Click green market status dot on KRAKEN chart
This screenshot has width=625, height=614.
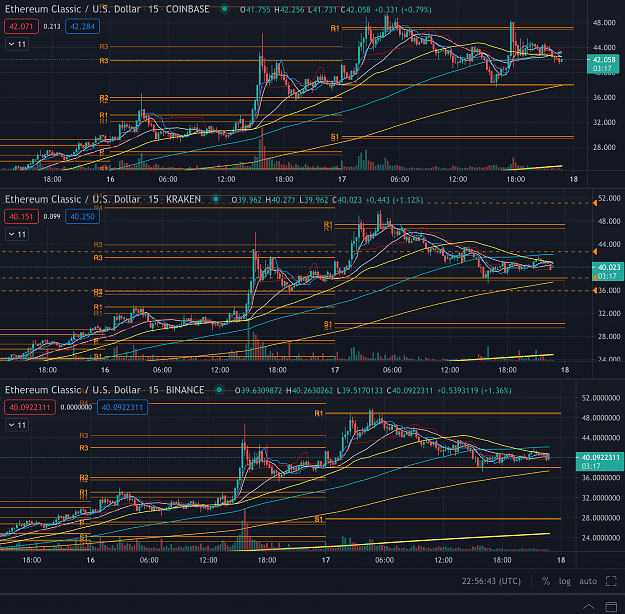click(x=216, y=199)
